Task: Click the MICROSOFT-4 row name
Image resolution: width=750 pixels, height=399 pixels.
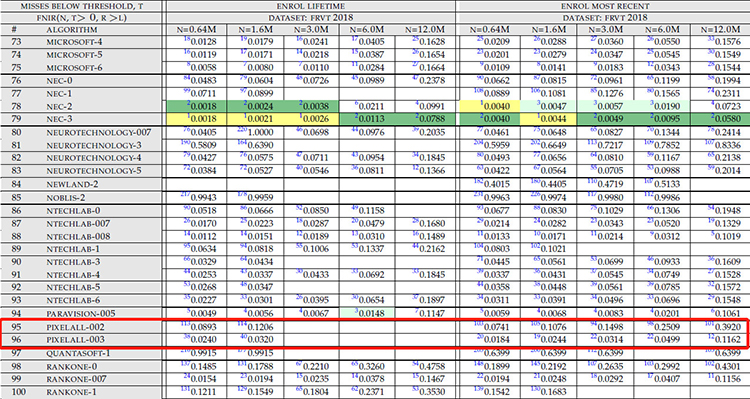Action: 74,42
